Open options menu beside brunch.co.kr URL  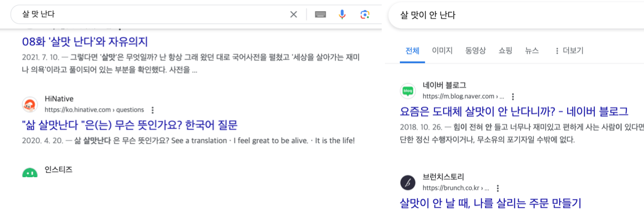(x=498, y=188)
